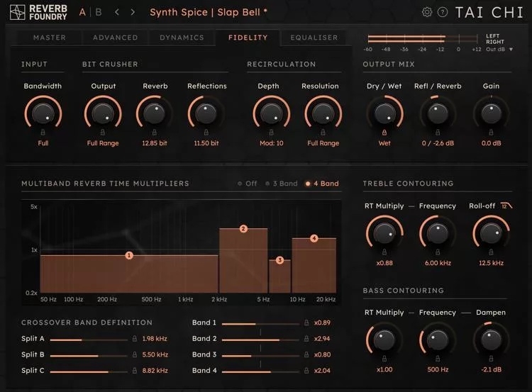Open the Synth Spice | Slap Bell preset menu
This screenshot has height=392, width=532.
point(209,12)
